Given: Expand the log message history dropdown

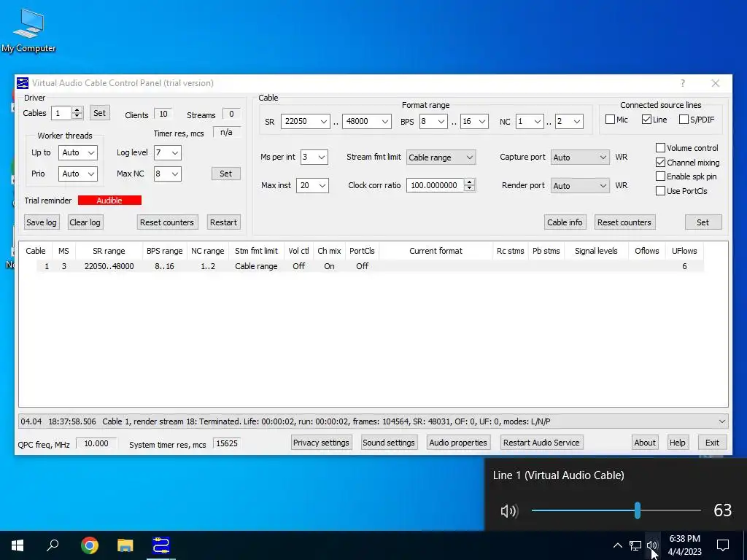Looking at the screenshot, I should pos(721,421).
